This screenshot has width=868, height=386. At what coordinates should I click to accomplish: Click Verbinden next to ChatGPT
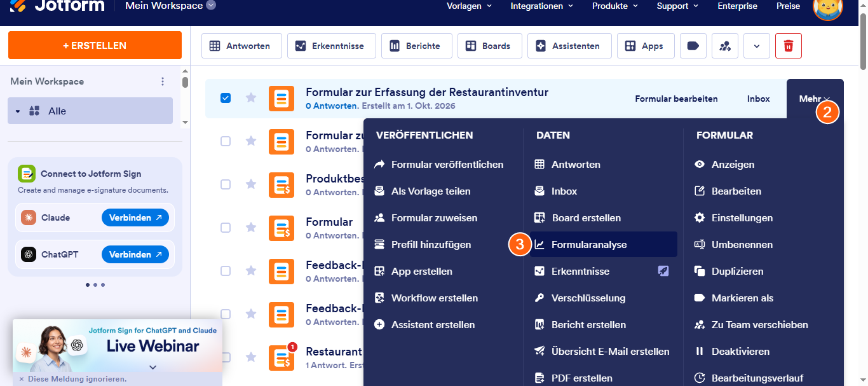(x=135, y=254)
